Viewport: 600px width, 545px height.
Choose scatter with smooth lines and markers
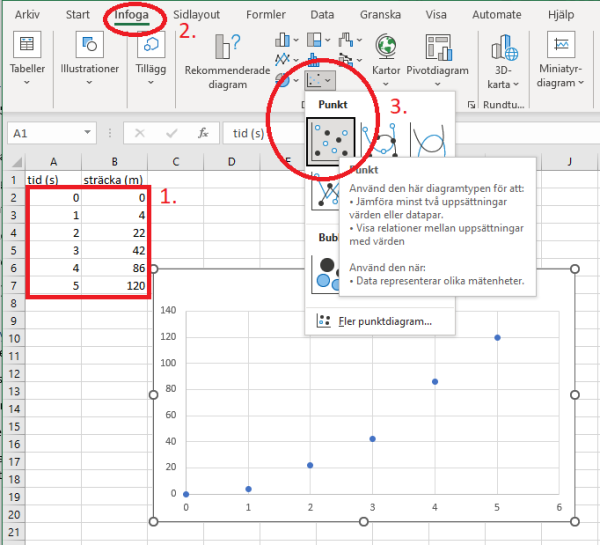pyautogui.click(x=381, y=142)
